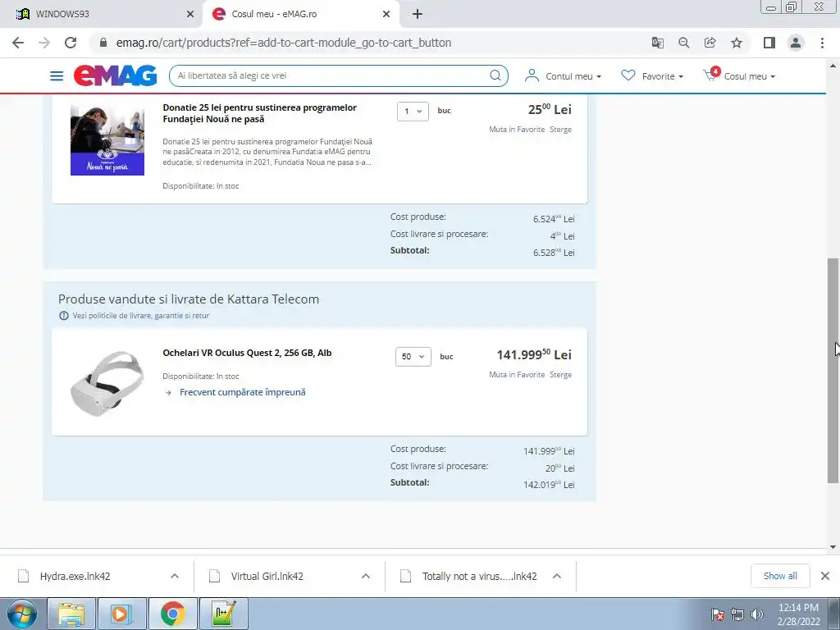The width and height of the screenshot is (840, 630).
Task: Click the info icon next to delivery policies
Action: (64, 316)
